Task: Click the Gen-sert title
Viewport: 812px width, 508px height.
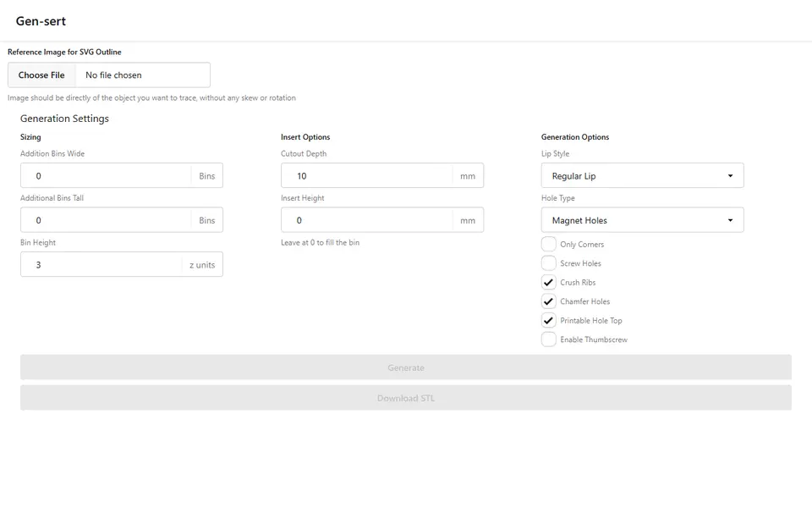Action: [41, 21]
